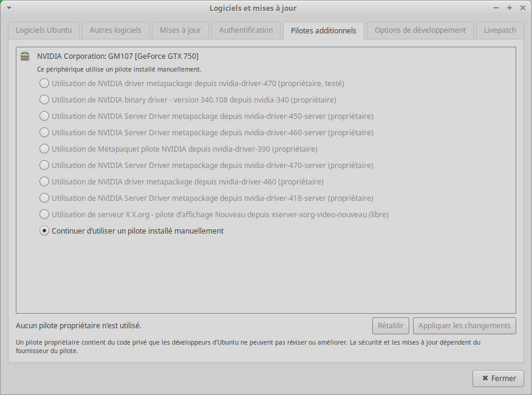Click the NVIDIA Corporation: GM107 [GeForce GTX 750] heading
The width and height of the screenshot is (532, 395).
tap(118, 56)
